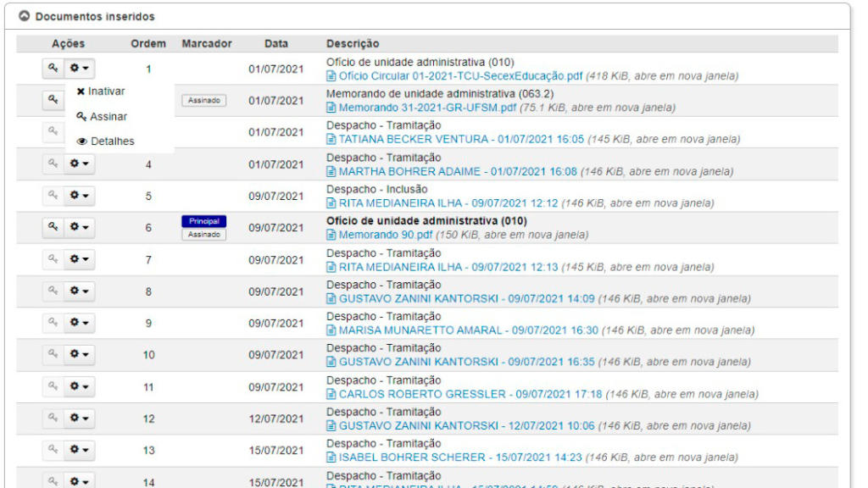
Task: Expand gear actions menu for order 10
Action: click(x=81, y=354)
